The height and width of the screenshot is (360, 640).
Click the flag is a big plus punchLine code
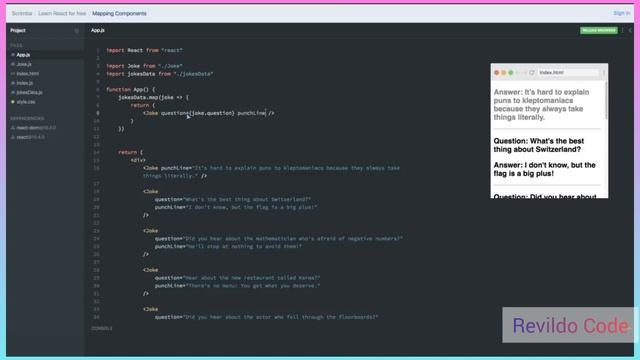coord(236,207)
